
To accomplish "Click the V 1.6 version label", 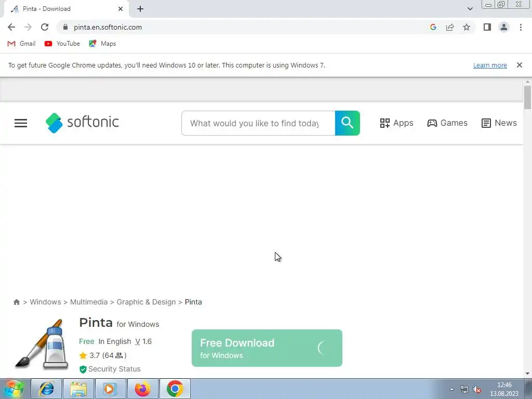I will (143, 341).
